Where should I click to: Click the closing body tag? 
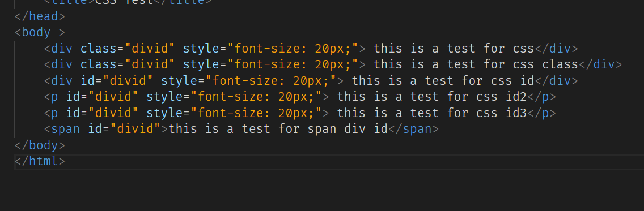(x=40, y=145)
